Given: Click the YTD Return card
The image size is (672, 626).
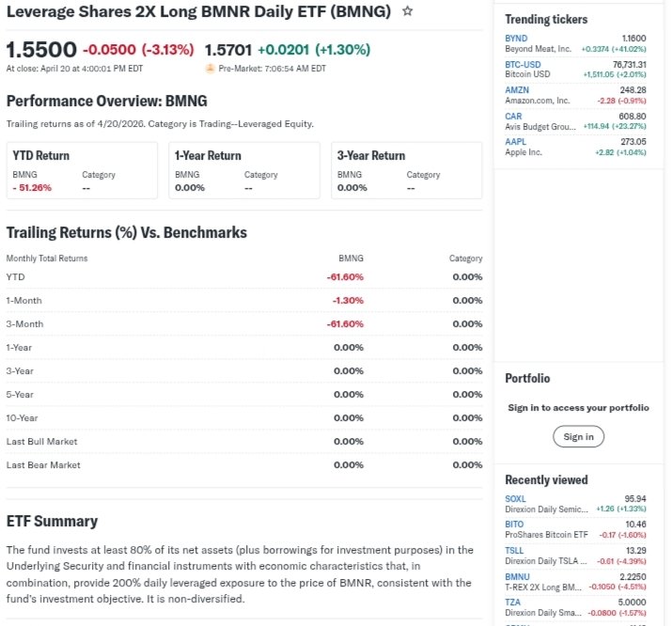Looking at the screenshot, I should pos(82,170).
